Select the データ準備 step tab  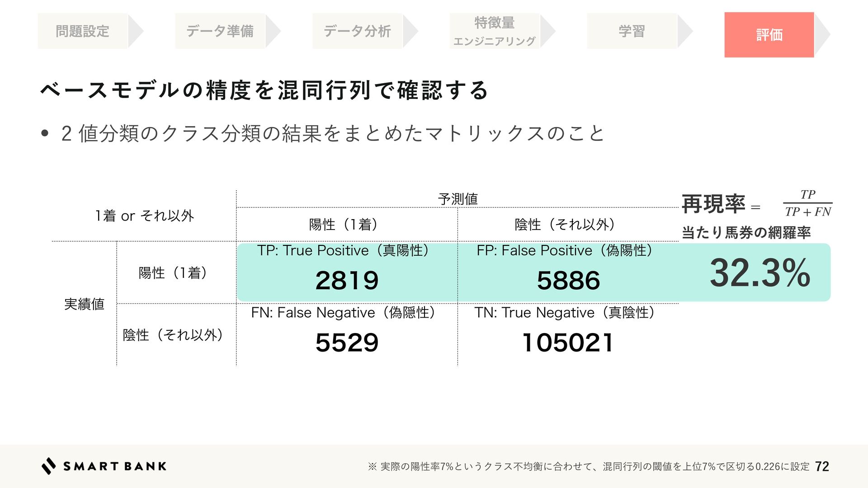click(x=220, y=31)
